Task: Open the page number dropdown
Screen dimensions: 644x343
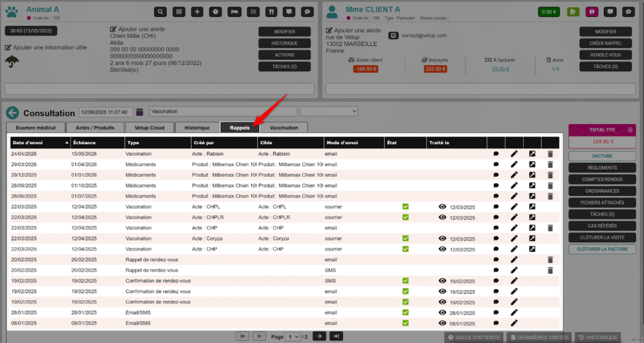Action: (x=293, y=337)
